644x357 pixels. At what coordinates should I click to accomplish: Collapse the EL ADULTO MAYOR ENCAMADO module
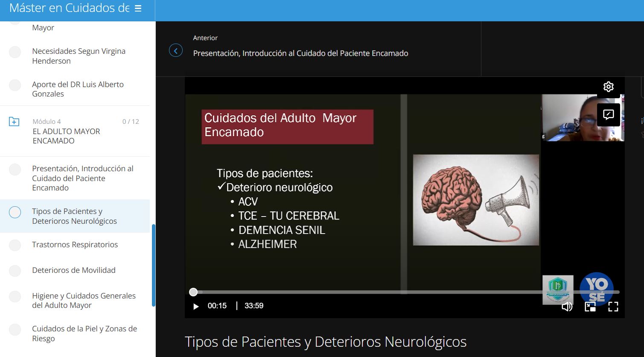tap(67, 136)
